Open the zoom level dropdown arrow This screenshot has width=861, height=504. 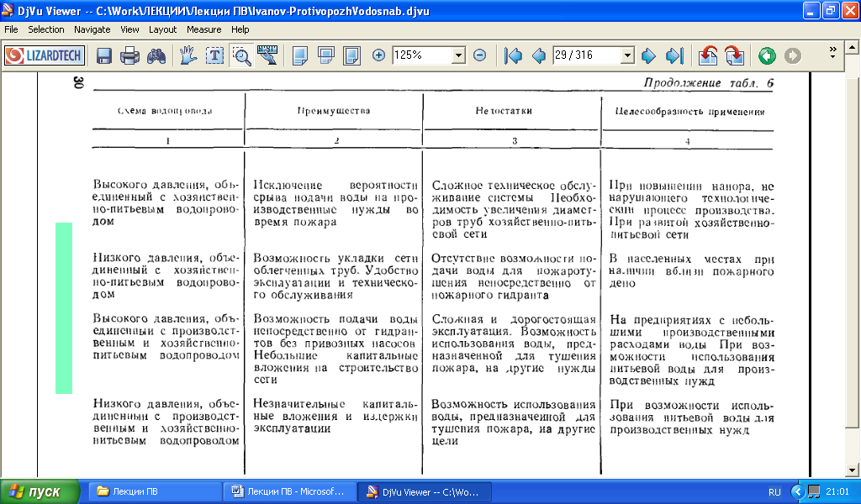(x=458, y=55)
